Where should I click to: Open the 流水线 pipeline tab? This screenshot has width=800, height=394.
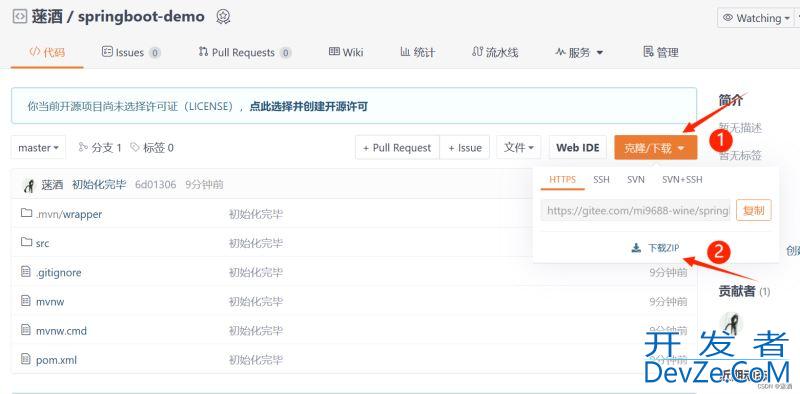click(x=495, y=52)
